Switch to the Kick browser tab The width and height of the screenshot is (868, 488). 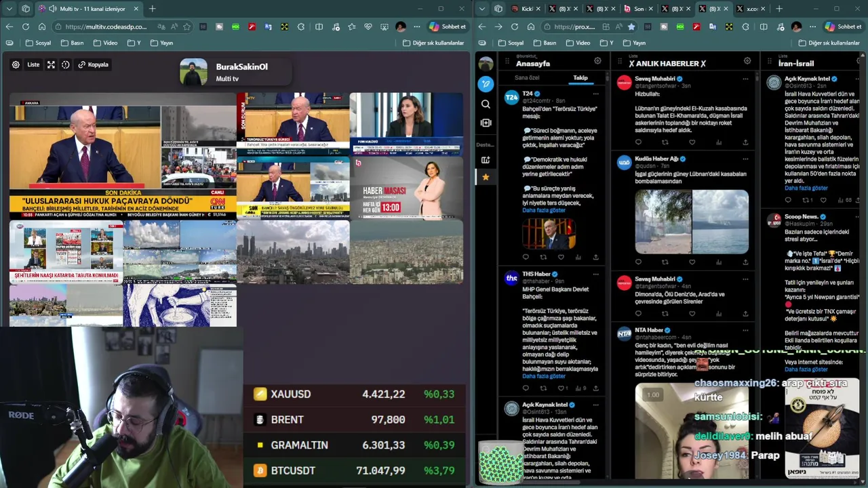pyautogui.click(x=527, y=9)
